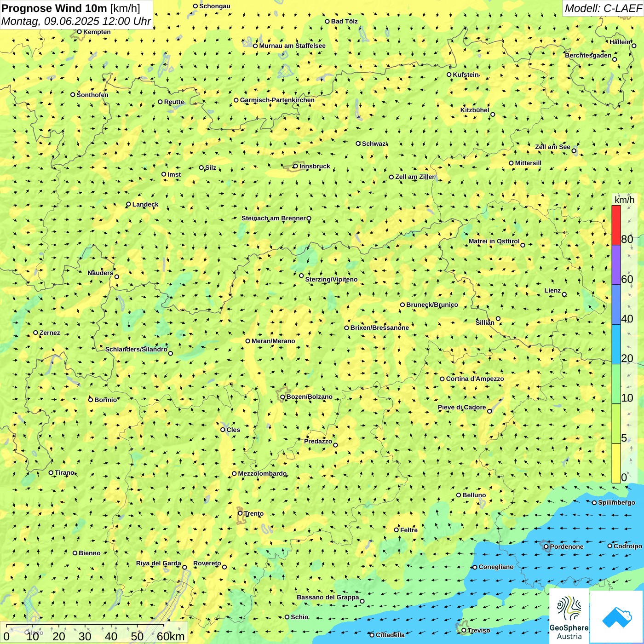
Task: Select the Landeck city label
Action: 145,204
